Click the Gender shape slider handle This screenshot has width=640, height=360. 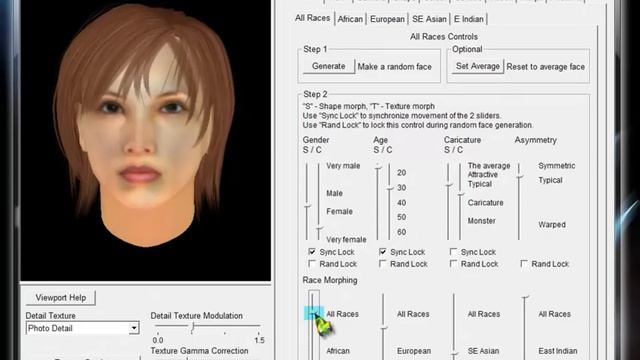pyautogui.click(x=307, y=207)
